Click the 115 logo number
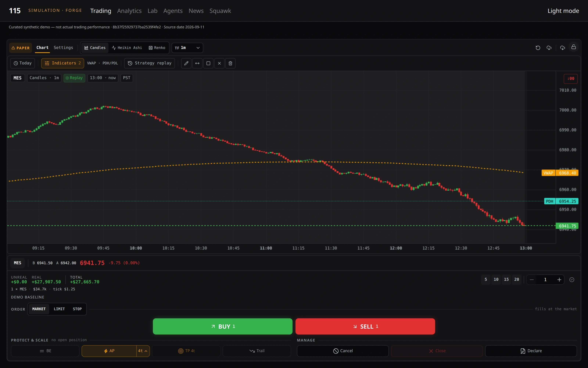 point(15,11)
